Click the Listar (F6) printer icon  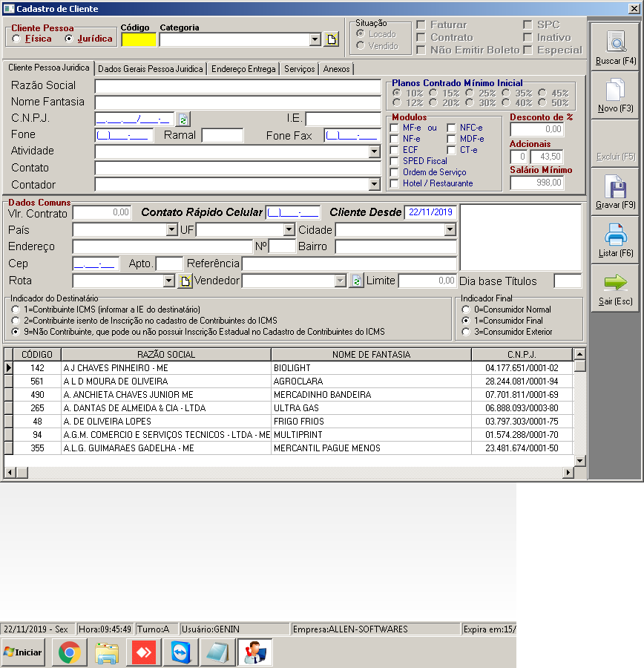[615, 235]
